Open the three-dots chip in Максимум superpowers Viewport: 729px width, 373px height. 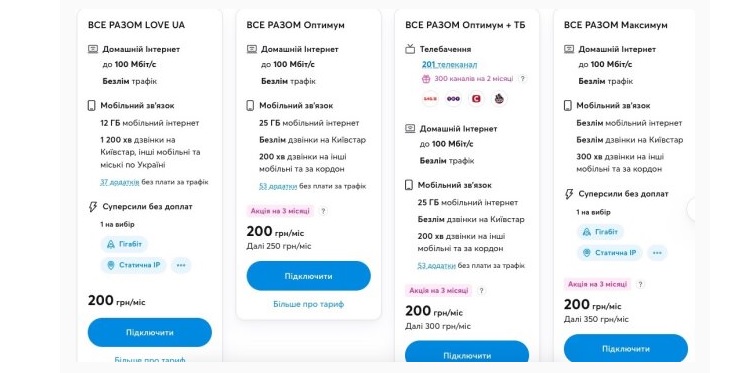click(657, 253)
